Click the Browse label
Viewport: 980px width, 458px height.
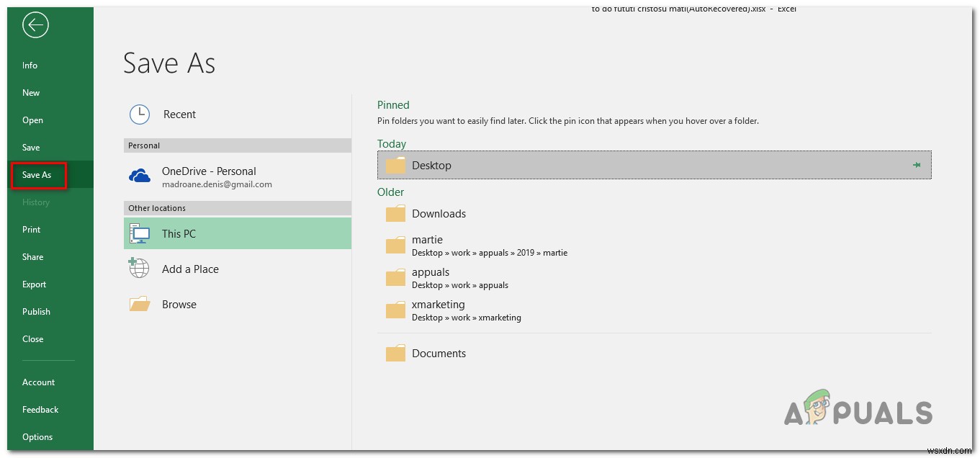[x=179, y=305]
